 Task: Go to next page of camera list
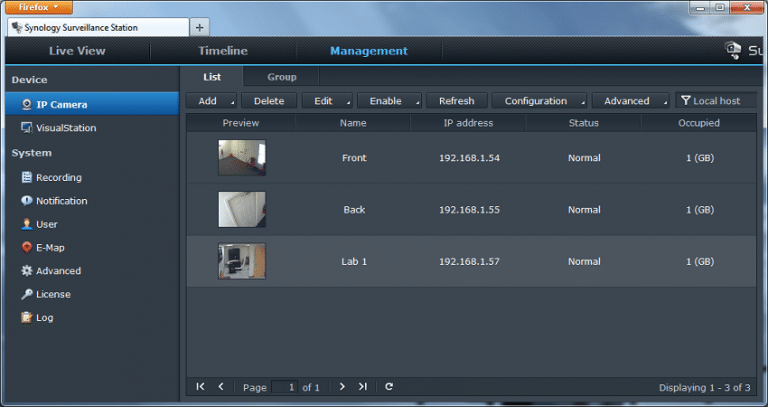[342, 386]
